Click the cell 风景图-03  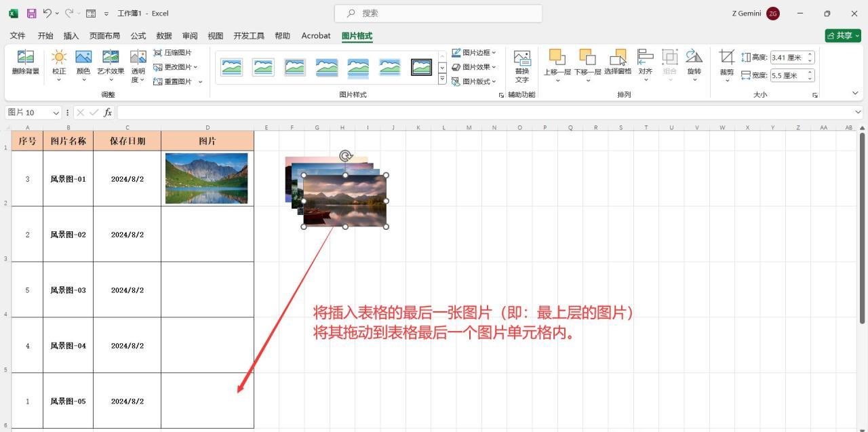tap(68, 290)
